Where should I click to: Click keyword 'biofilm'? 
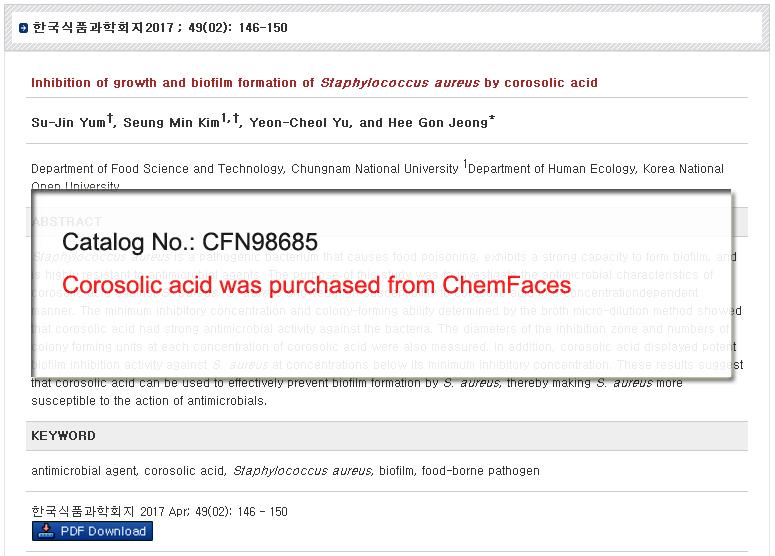[396, 471]
